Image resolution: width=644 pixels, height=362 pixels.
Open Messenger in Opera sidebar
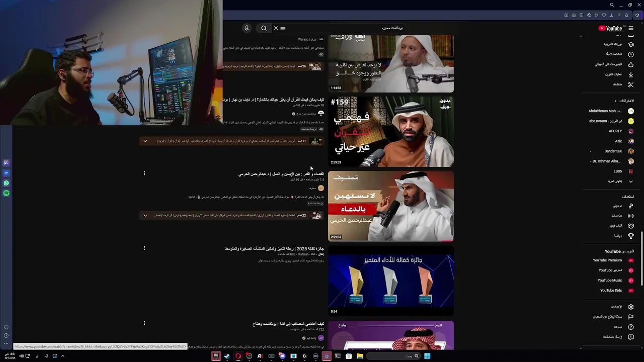(x=6, y=173)
